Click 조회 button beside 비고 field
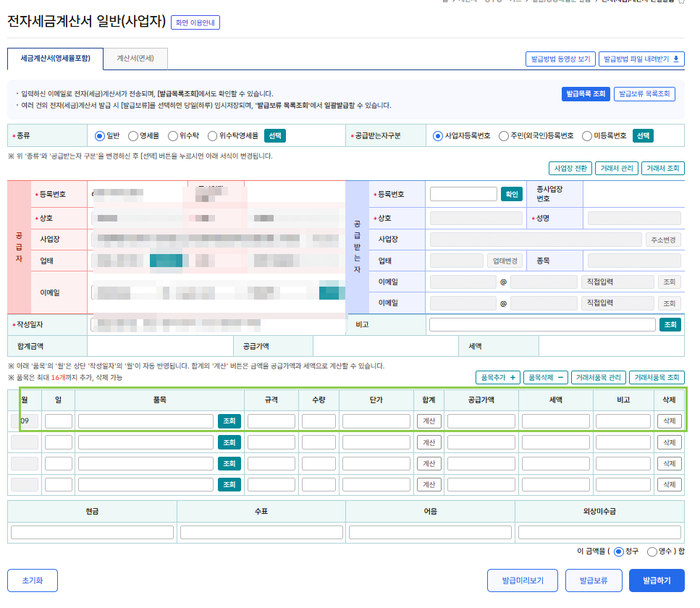Screen dimensions: 700x608 (x=670, y=324)
